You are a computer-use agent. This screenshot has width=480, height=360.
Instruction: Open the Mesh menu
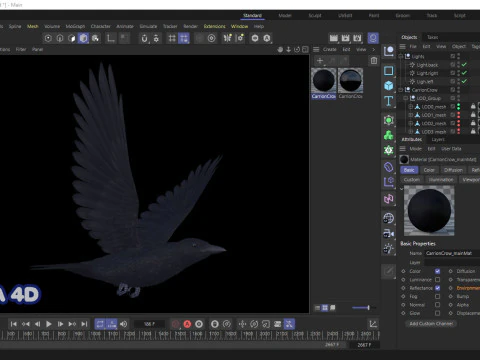[33, 26]
